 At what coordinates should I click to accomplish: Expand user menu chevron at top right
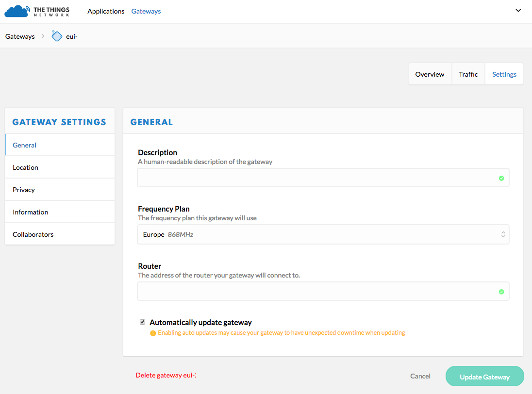click(518, 11)
